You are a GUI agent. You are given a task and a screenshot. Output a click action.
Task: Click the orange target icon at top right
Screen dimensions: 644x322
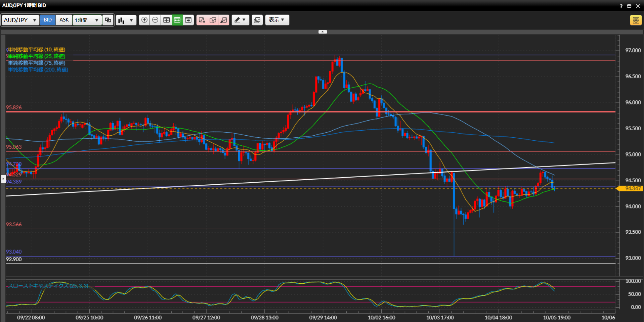[636, 20]
